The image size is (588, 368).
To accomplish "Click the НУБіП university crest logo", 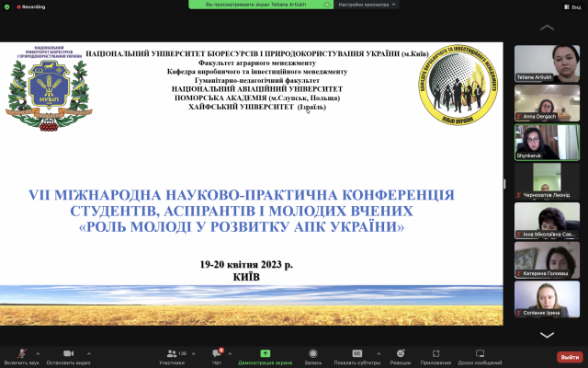I will pyautogui.click(x=49, y=88).
